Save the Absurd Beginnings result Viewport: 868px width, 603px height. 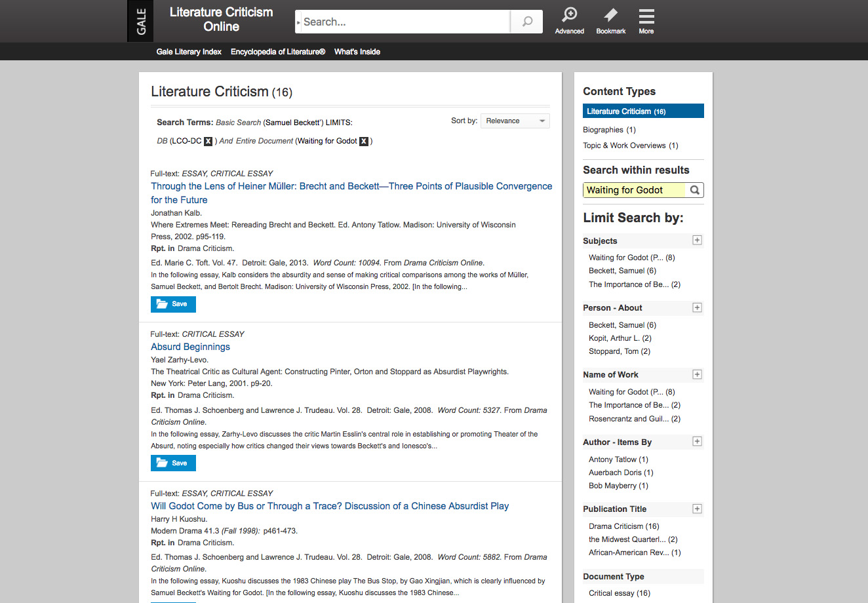click(x=173, y=463)
